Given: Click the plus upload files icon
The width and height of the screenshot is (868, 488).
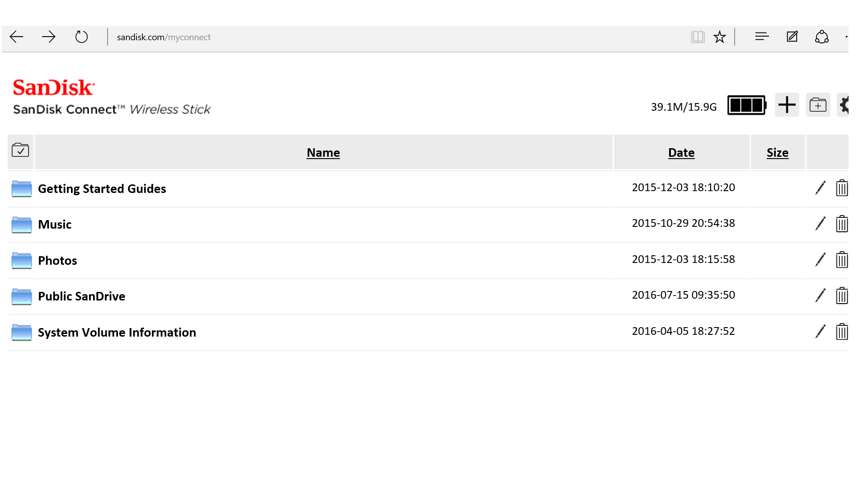Looking at the screenshot, I should (787, 105).
